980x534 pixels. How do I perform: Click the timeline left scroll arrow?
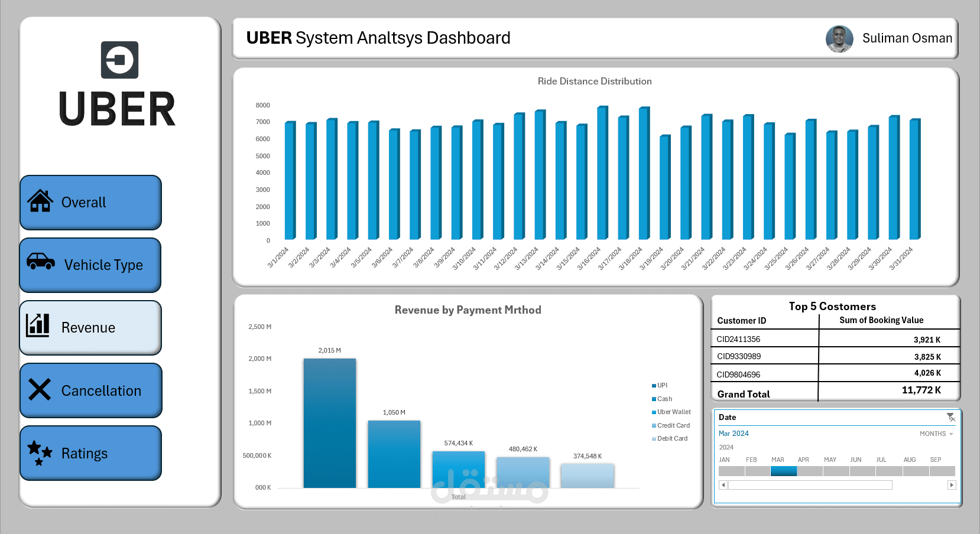[x=723, y=485]
